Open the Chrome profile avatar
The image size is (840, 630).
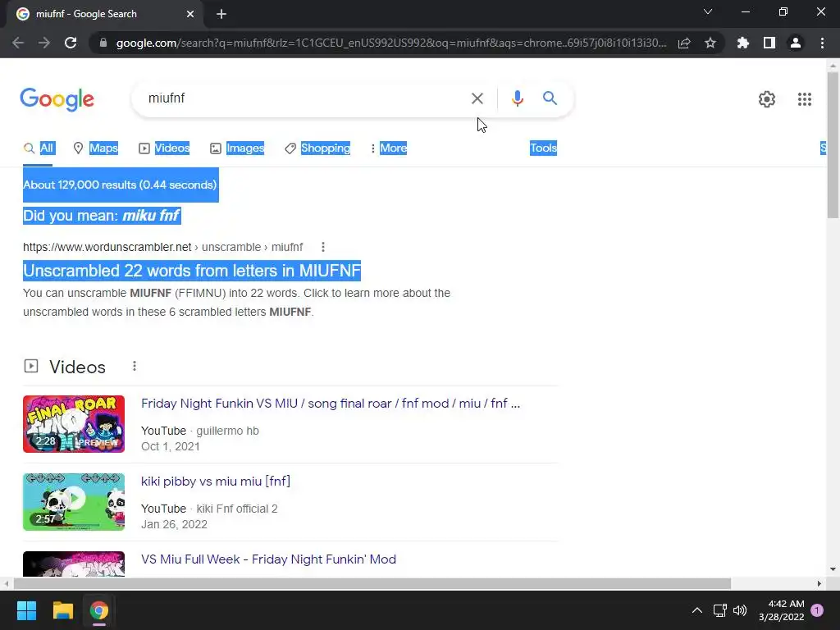(x=796, y=43)
